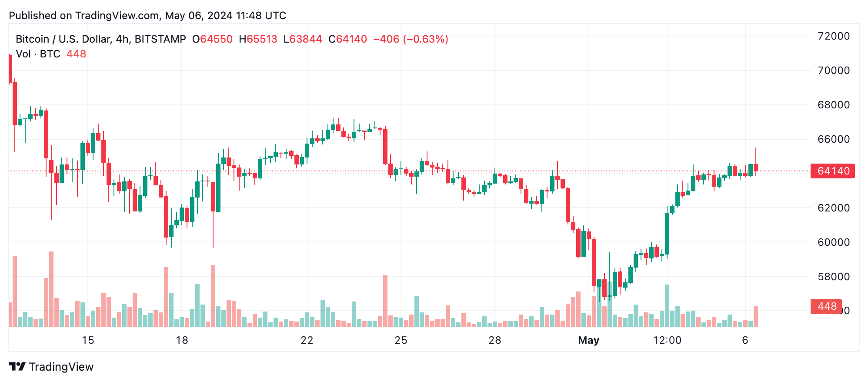
Task: Click the 448 value beside Vol · BTC
Action: (x=77, y=54)
